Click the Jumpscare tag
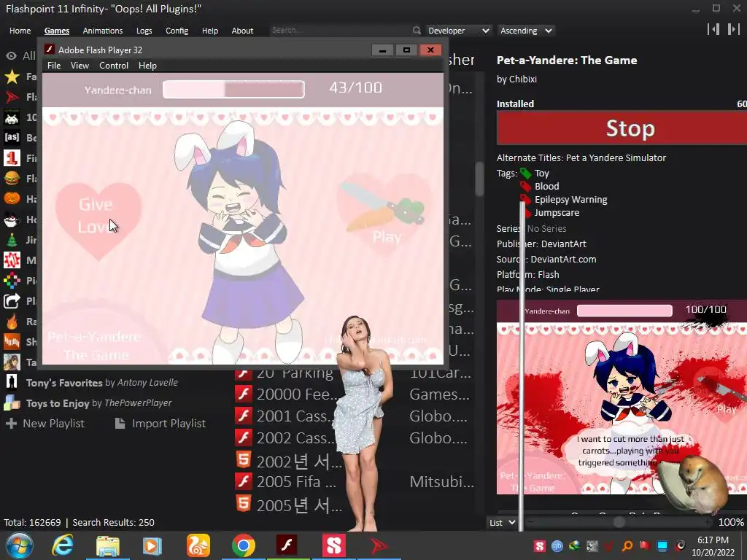Image resolution: width=747 pixels, height=560 pixels. tap(557, 213)
